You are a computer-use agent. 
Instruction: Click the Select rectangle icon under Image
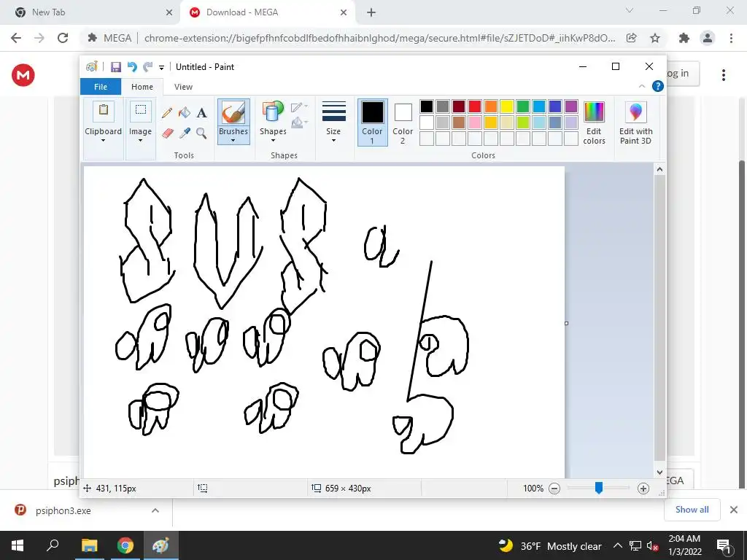(141, 111)
